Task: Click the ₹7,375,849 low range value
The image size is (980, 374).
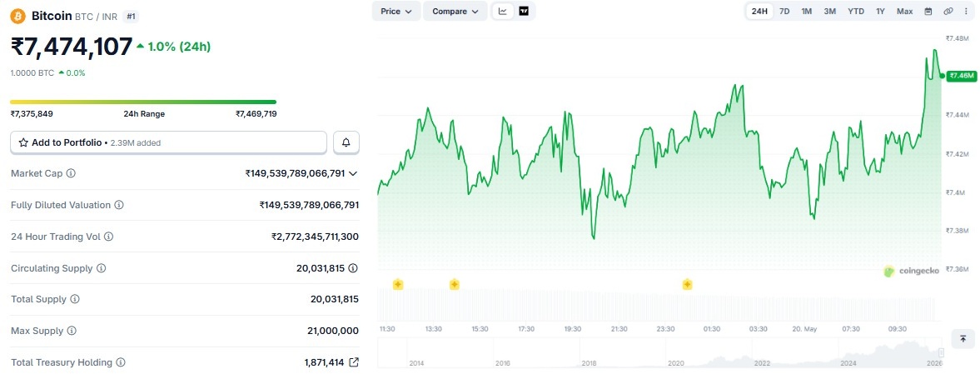Action: [x=32, y=114]
